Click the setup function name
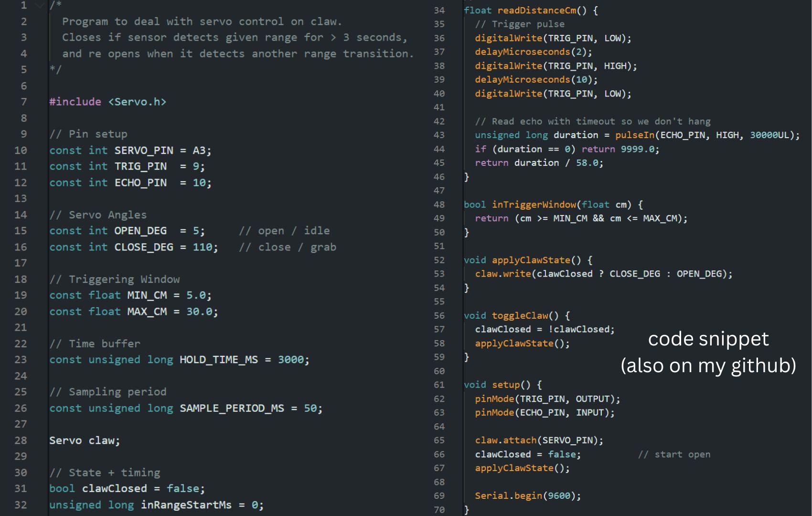The image size is (812, 516). (x=505, y=385)
